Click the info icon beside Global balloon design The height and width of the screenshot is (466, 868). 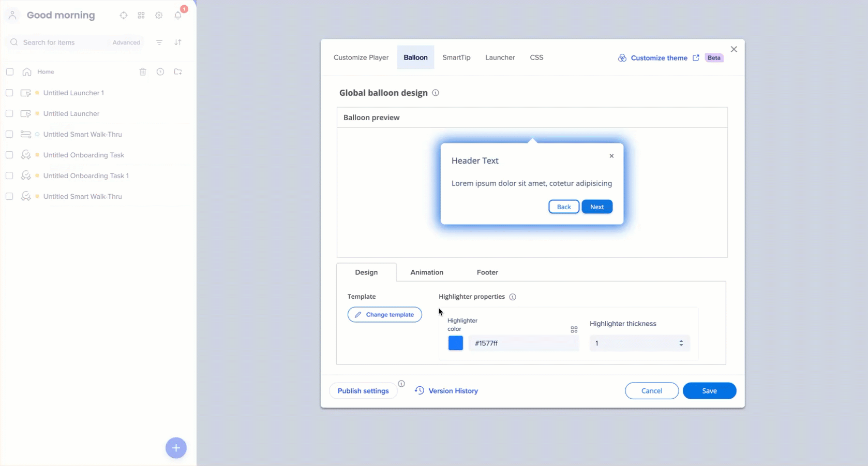[x=436, y=93]
